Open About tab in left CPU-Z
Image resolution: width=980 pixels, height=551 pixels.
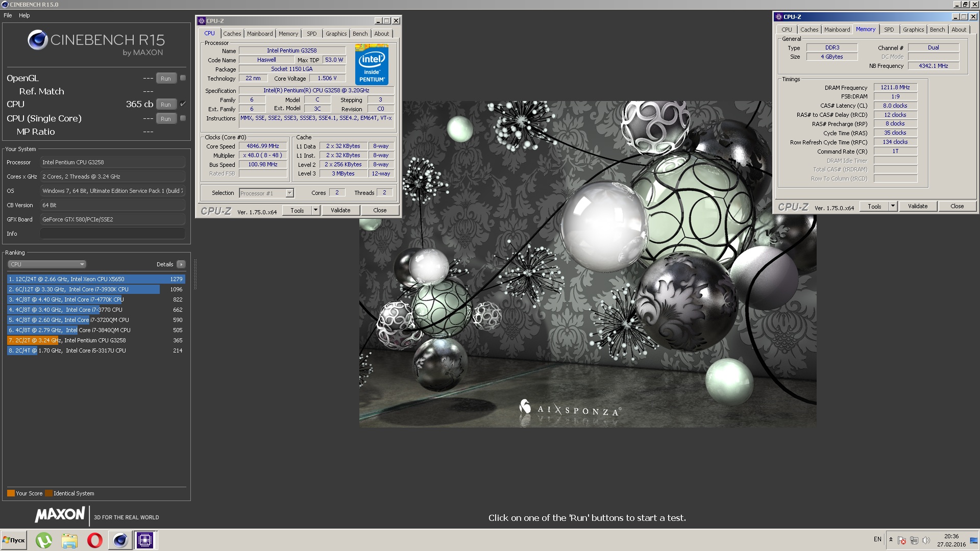(381, 34)
